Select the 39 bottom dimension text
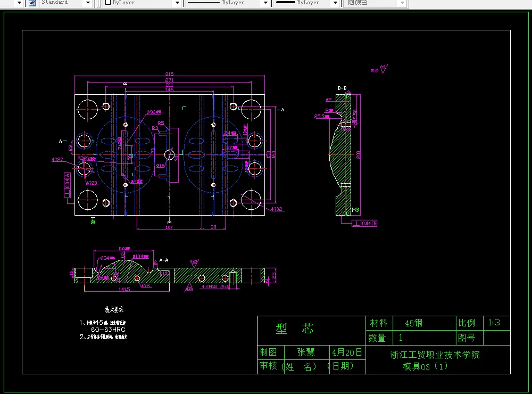This screenshot has height=394, width=532. (213, 227)
